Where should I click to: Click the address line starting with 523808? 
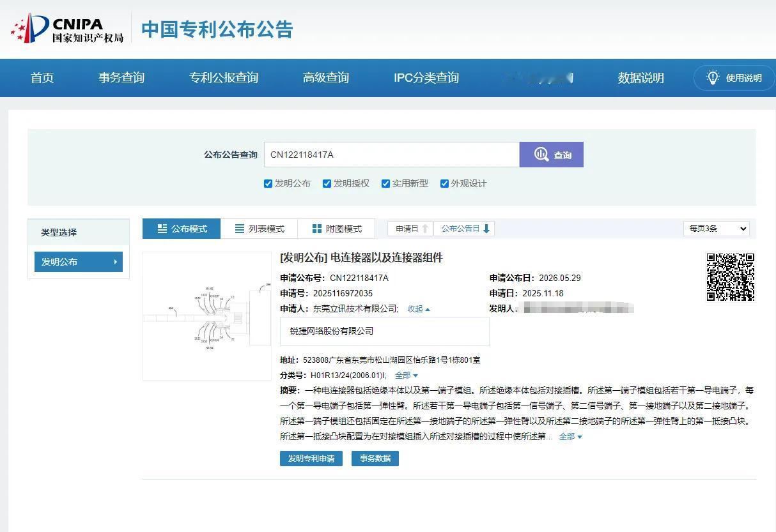point(391,360)
